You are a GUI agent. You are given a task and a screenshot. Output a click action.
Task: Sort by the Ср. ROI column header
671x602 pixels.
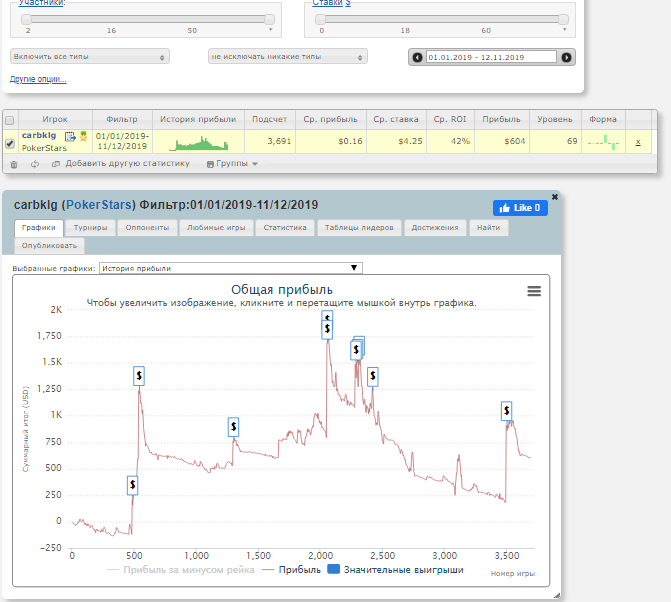[x=450, y=119]
